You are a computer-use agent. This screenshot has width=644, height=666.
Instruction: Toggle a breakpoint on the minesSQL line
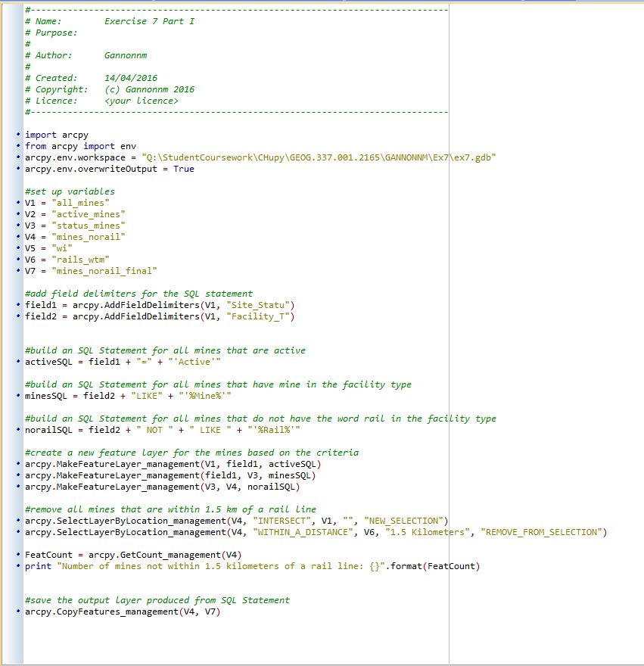pos(19,395)
